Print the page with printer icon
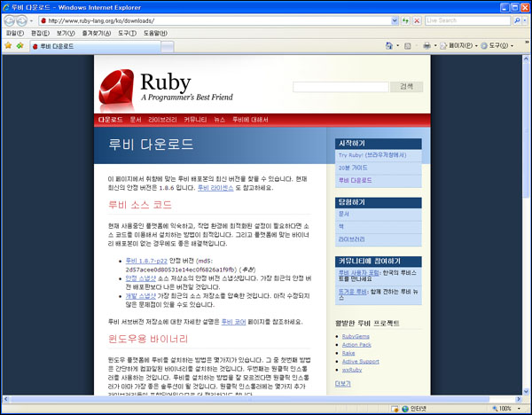Image resolution: width=532 pixels, height=415 pixels. pyautogui.click(x=426, y=46)
